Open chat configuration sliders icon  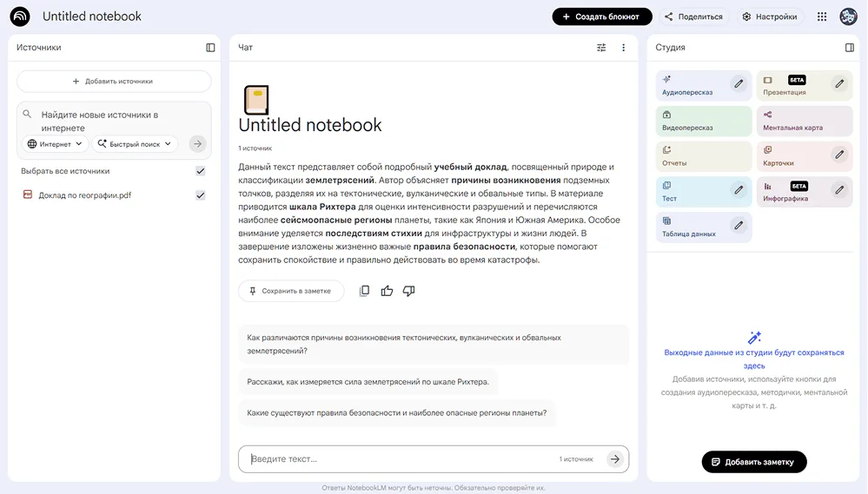pos(601,48)
